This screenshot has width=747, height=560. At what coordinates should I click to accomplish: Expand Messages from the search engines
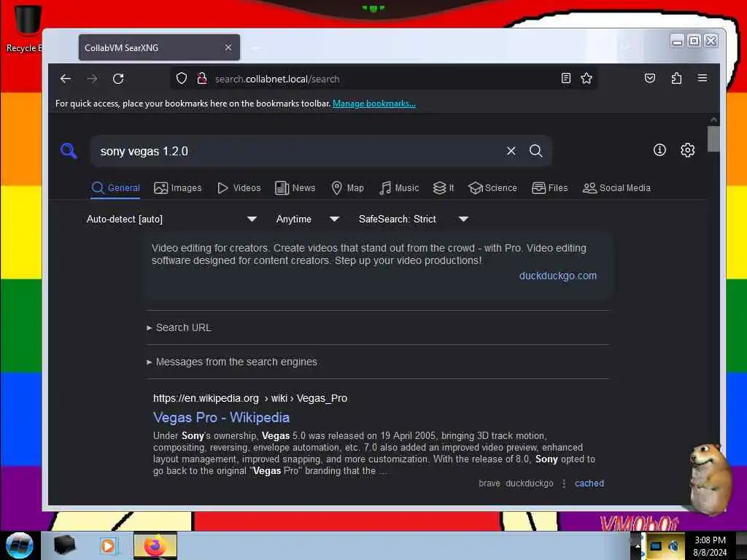(x=232, y=362)
